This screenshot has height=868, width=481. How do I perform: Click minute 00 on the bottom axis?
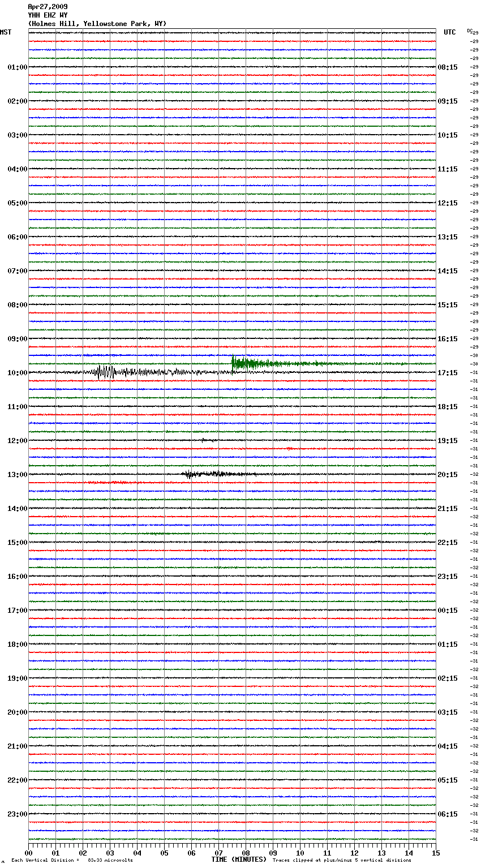pos(28,853)
